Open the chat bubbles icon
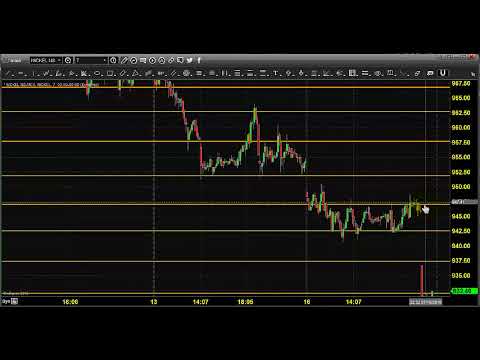Image resolution: width=480 pixels, height=360 pixels. [180, 60]
